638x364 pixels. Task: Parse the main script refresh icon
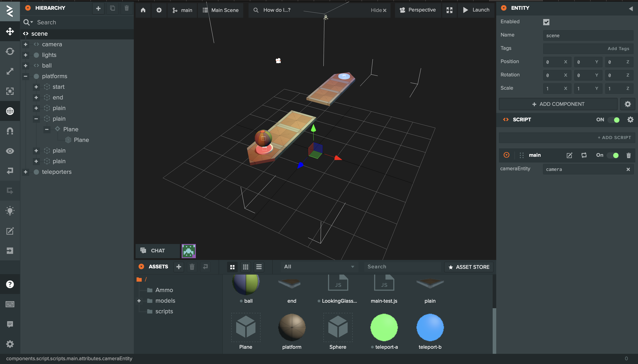584,155
